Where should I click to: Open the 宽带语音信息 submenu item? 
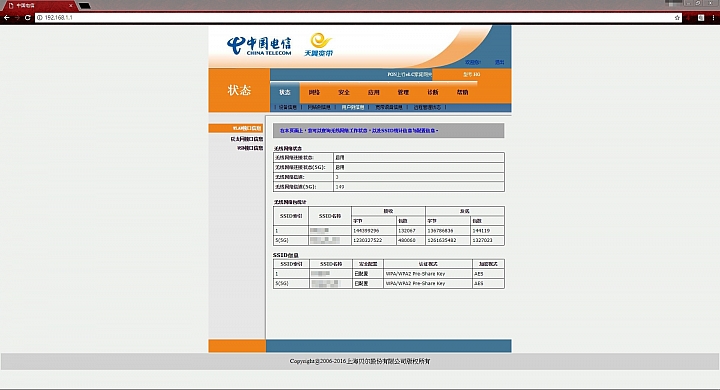point(388,107)
